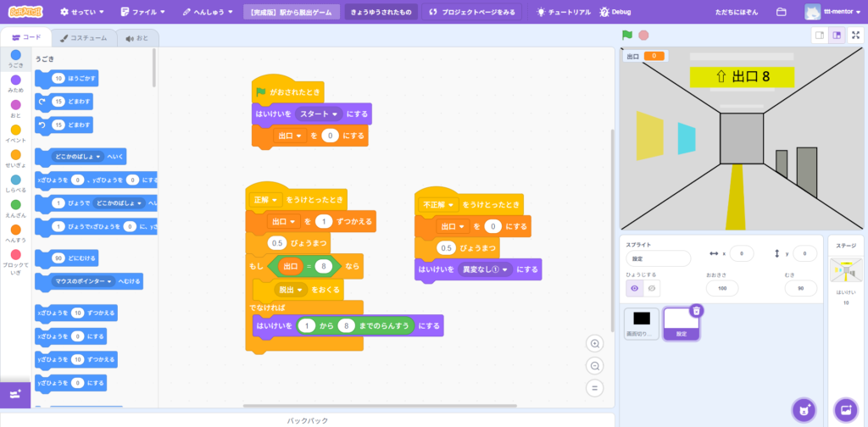Click the green flag to start project
The height and width of the screenshot is (427, 868).
pos(627,36)
